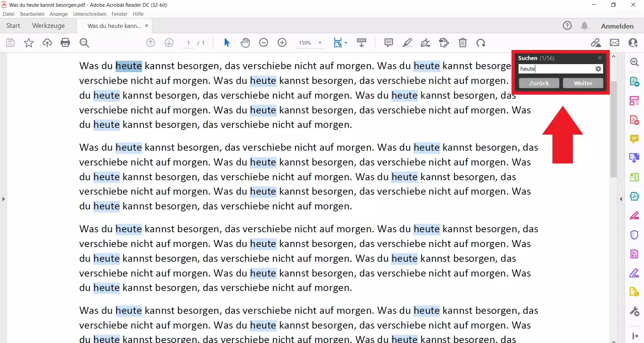The width and height of the screenshot is (644, 343).
Task: Send file by email envelope icon
Action: coord(614,43)
